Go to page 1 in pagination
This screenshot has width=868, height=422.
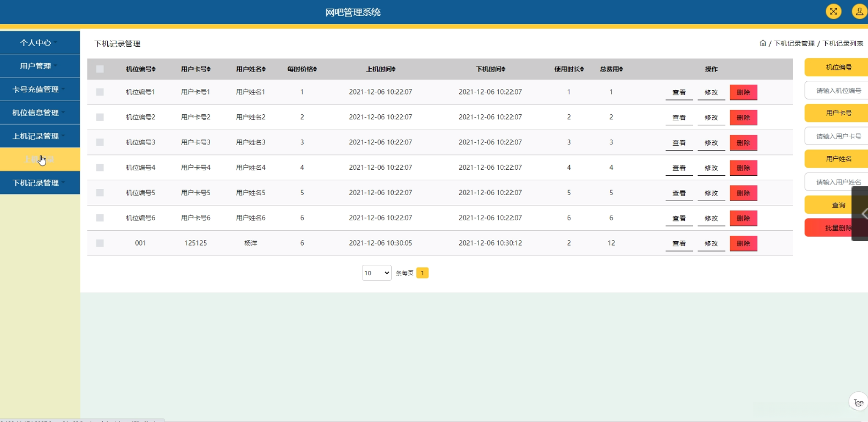click(422, 273)
